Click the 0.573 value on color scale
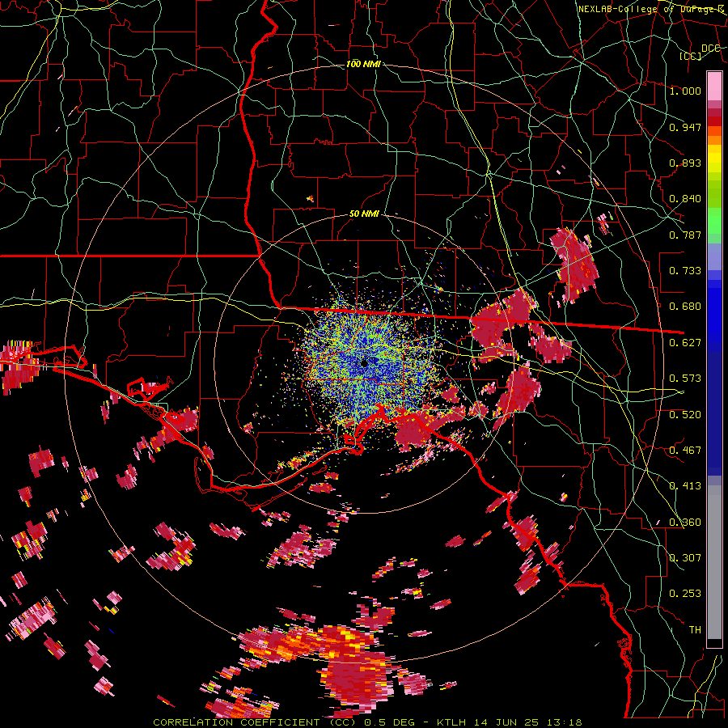 685,379
